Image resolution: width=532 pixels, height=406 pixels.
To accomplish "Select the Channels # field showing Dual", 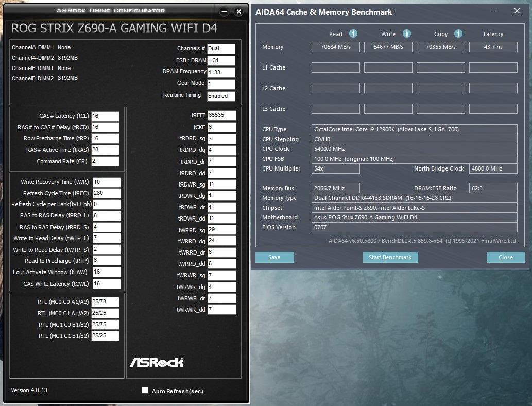I will [221, 49].
